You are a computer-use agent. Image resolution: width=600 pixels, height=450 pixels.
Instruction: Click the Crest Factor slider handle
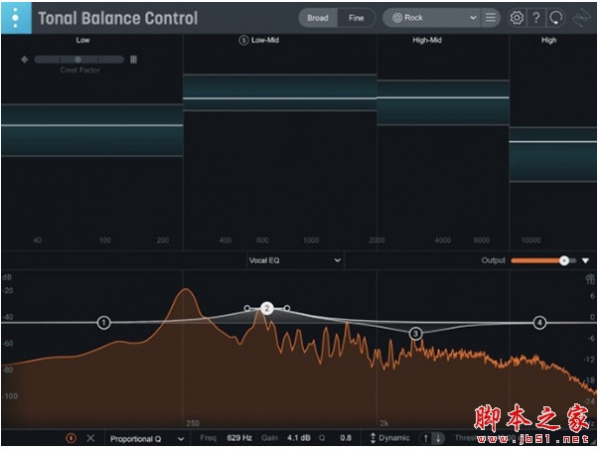(78, 59)
